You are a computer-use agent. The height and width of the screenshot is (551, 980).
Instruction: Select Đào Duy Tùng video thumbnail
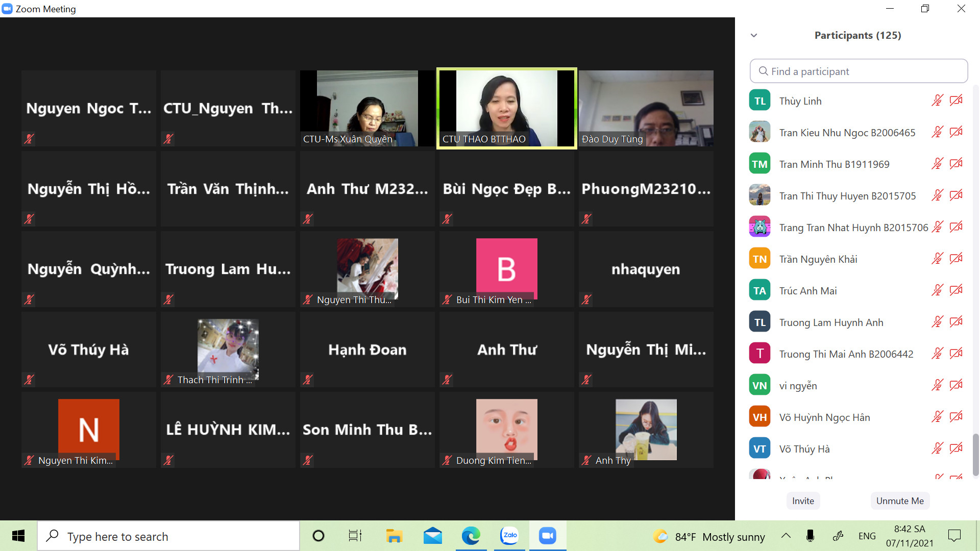point(646,108)
